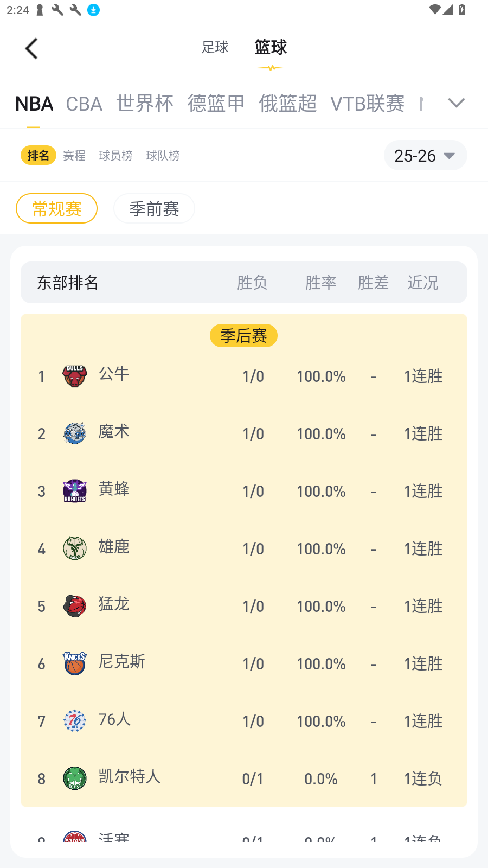Viewport: 488px width, 868px height.
Task: Open the Raptors team logo
Action: click(75, 606)
